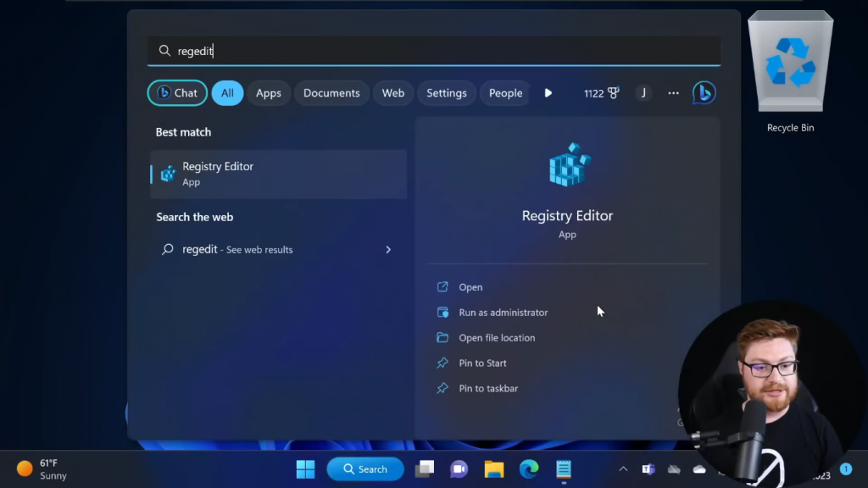
Task: Click Pin to taskbar pin icon
Action: (442, 388)
